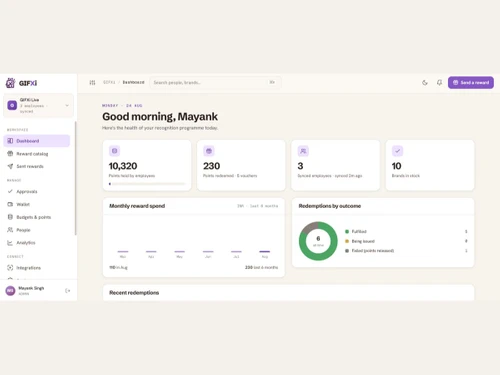Click the purple GIFXI Live workspace icon
The height and width of the screenshot is (375, 500).
point(12,105)
